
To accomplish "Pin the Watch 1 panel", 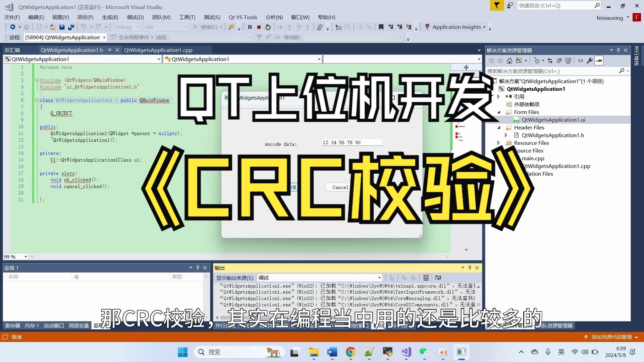I will [198, 268].
